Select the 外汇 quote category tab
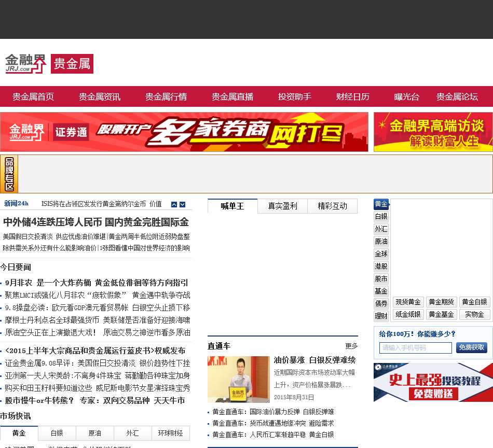This screenshot has height=448, width=493. click(381, 229)
